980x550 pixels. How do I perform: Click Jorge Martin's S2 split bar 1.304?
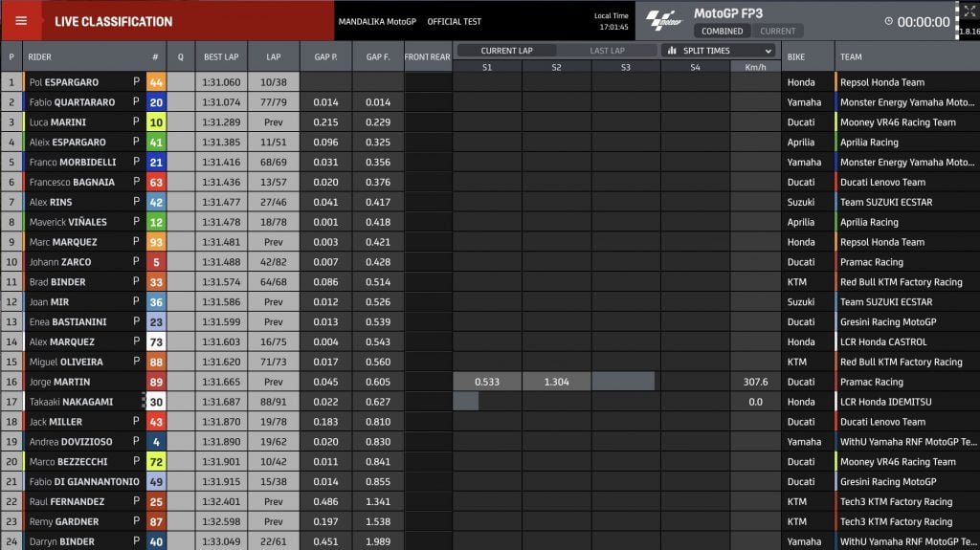pos(556,382)
